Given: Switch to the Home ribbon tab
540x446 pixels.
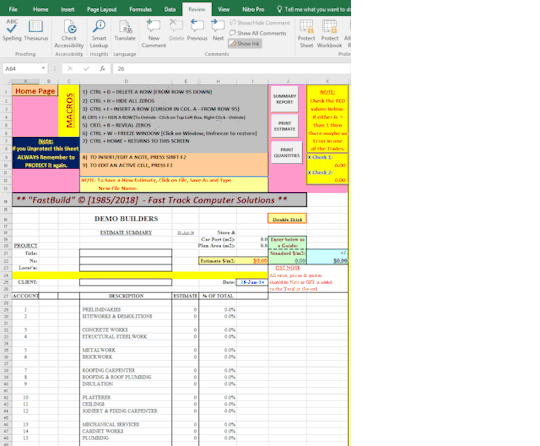Looking at the screenshot, I should coord(40,9).
